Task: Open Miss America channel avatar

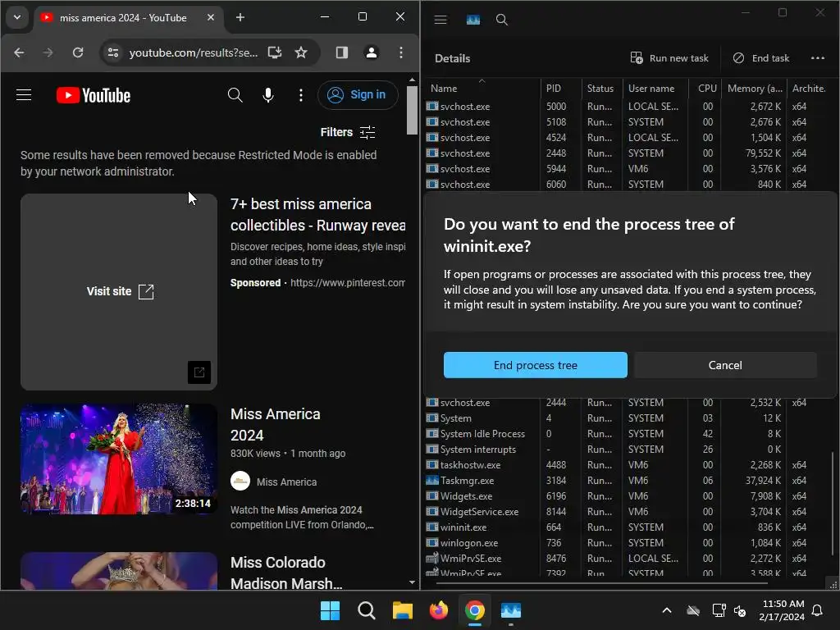Action: click(x=240, y=481)
